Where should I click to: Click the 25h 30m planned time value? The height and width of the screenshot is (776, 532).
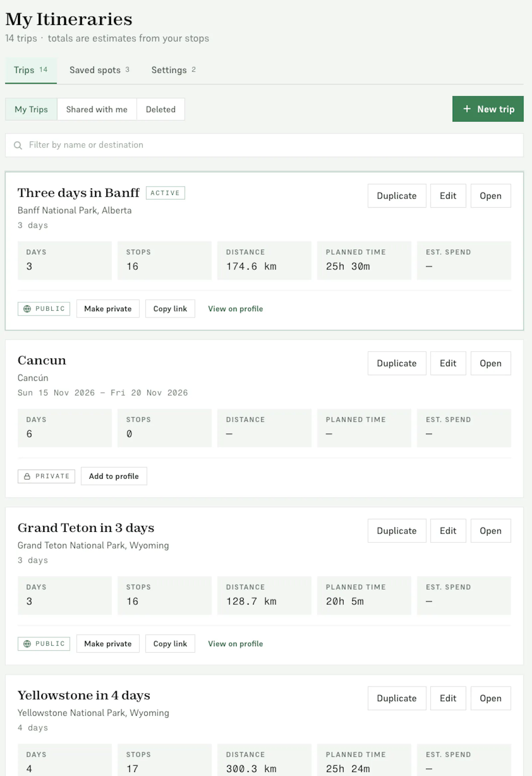tap(348, 266)
